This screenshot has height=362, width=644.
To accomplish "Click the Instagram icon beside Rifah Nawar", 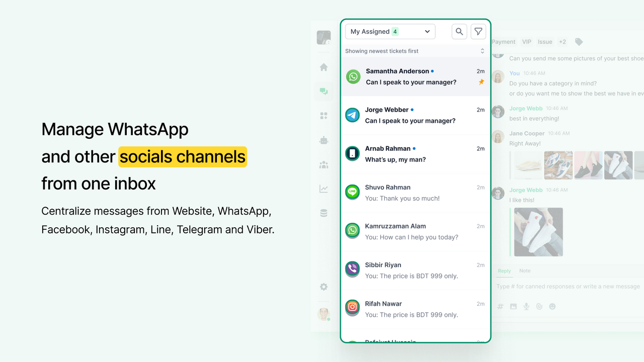I will coord(352,309).
